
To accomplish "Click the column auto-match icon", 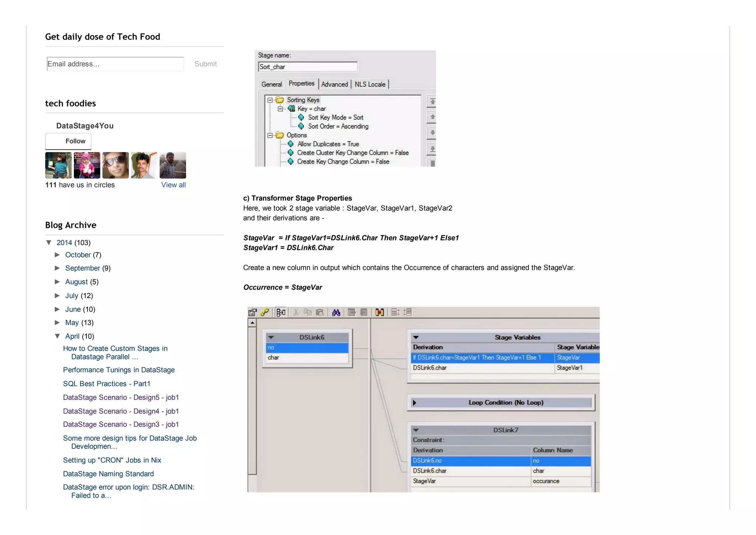I will 379,313.
